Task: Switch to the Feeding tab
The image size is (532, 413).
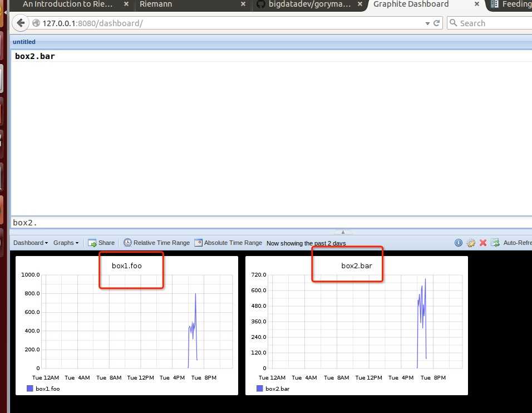Action: point(511,4)
